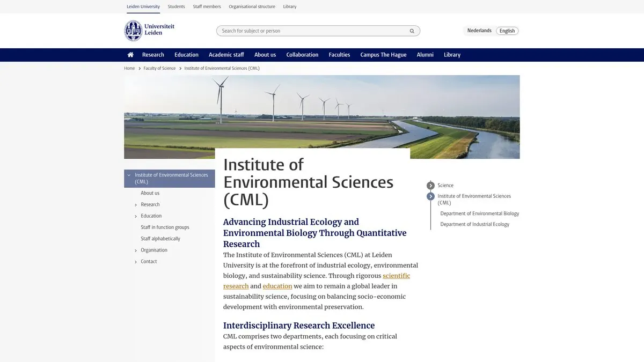Open Organisational structure top link
644x362 pixels.
tap(252, 6)
